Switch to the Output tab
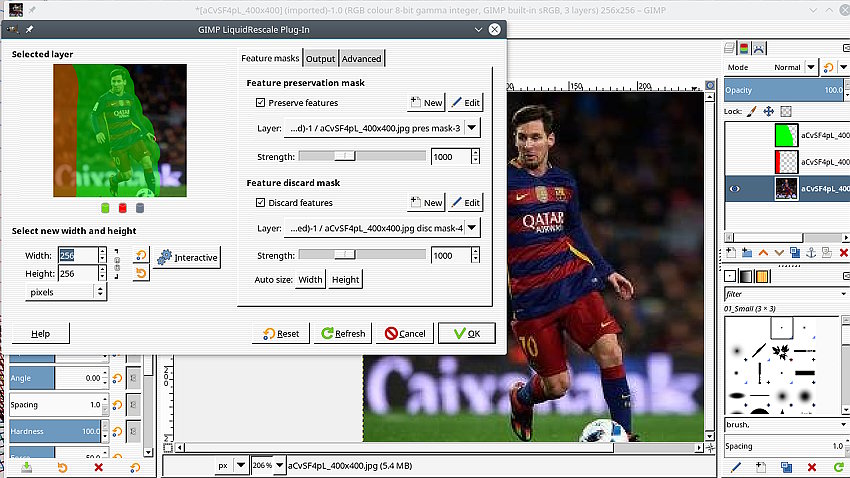 [x=320, y=59]
